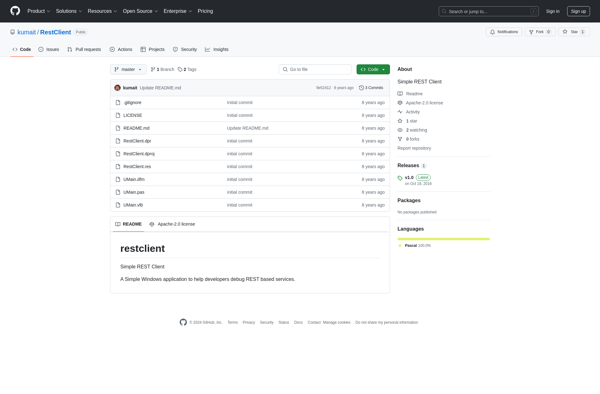Open the RestClient.dproj file
Viewport: 600px width, 394px height.
[139, 154]
